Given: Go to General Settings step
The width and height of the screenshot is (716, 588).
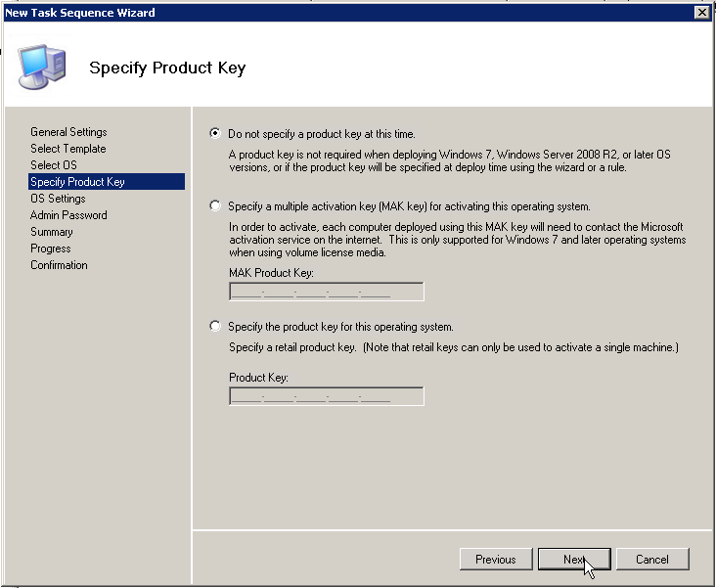Looking at the screenshot, I should 68,132.
